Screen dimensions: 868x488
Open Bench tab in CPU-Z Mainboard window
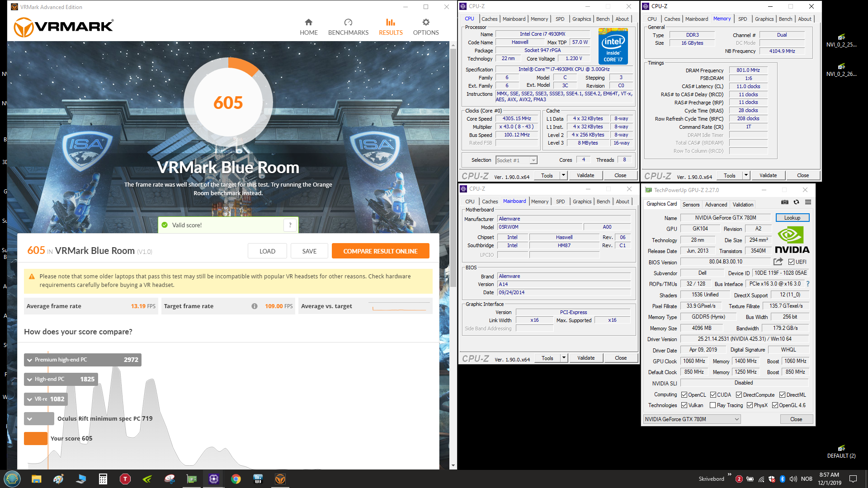[603, 202]
